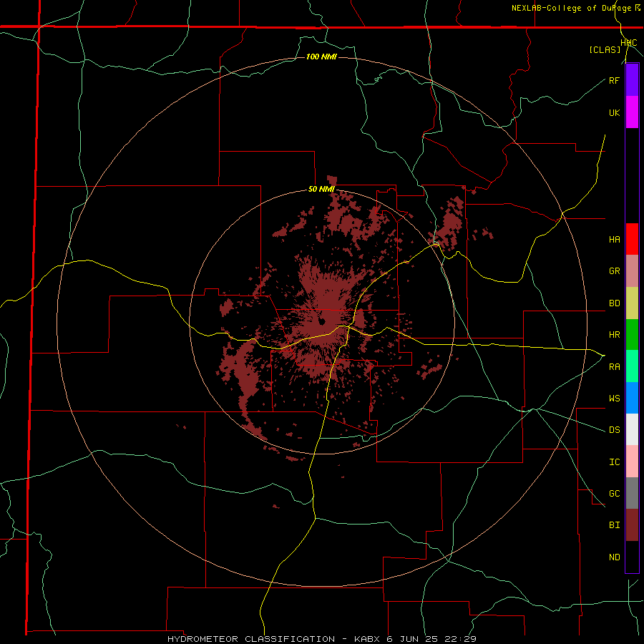Click the ND black legend swatch
Screen dimensions: 644x644
tap(632, 557)
